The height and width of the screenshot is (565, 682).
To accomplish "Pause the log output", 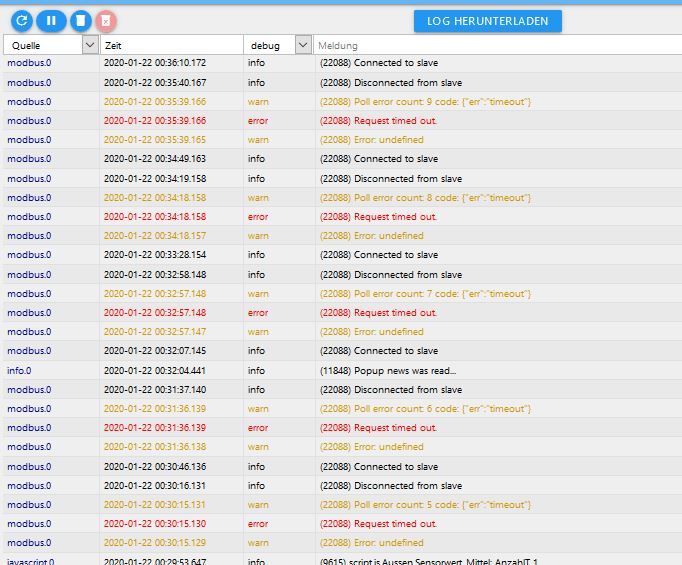I will click(51, 20).
